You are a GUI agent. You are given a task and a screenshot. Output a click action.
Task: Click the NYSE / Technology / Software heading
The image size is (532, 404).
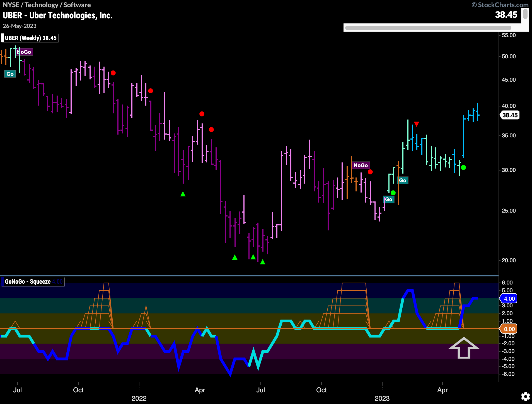point(47,5)
